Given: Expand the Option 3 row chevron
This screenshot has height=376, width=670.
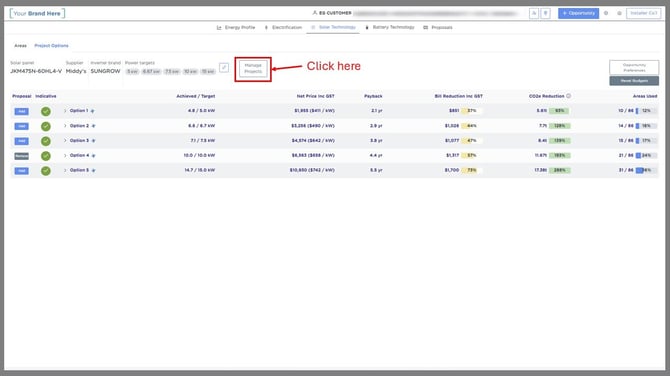Looking at the screenshot, I should (65, 141).
